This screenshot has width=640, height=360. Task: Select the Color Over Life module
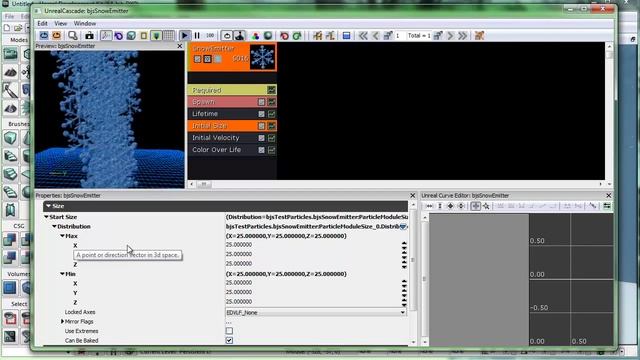point(232,150)
